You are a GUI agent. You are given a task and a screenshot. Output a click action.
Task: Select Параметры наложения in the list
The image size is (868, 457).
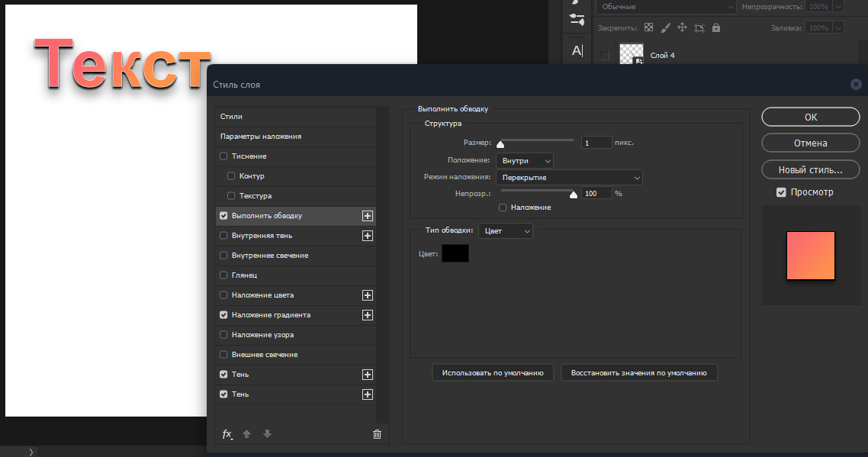pyautogui.click(x=295, y=137)
